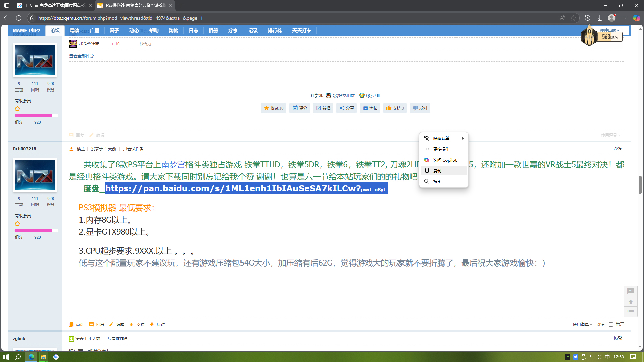Open NVIDIA tray icon

pyautogui.click(x=567, y=357)
